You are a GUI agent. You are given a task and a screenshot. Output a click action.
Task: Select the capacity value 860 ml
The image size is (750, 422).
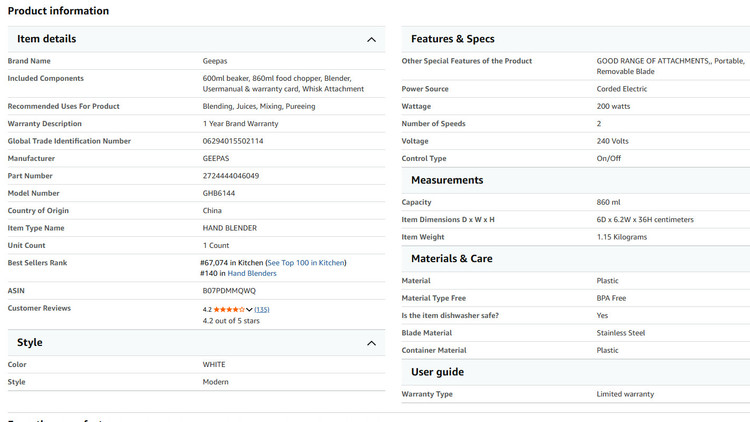pyautogui.click(x=608, y=202)
